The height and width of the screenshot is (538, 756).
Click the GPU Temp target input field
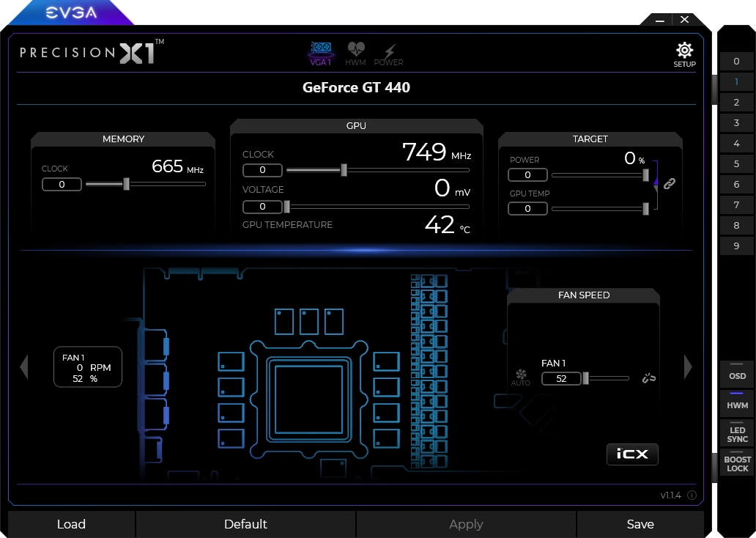pyautogui.click(x=527, y=208)
